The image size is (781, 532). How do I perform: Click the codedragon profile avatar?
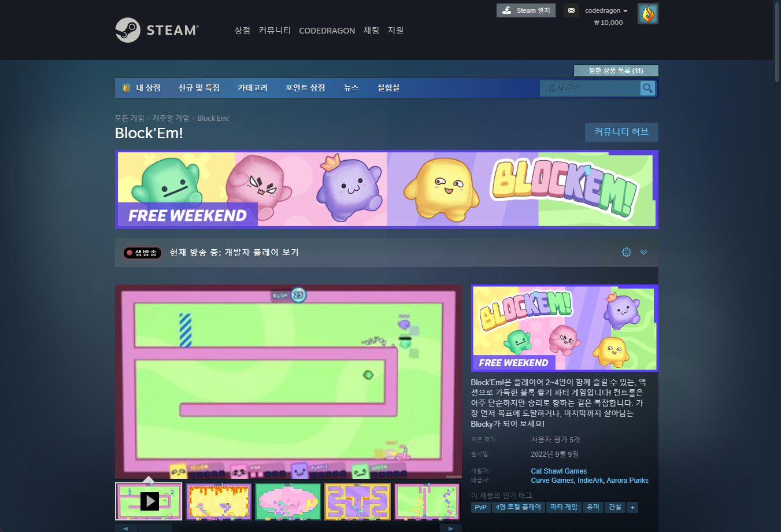pyautogui.click(x=647, y=14)
